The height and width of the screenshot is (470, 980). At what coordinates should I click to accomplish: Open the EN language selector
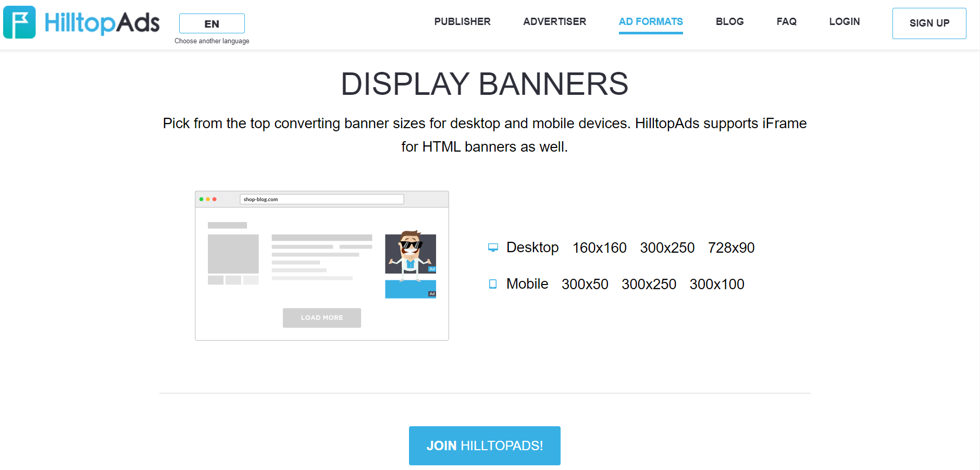click(212, 23)
